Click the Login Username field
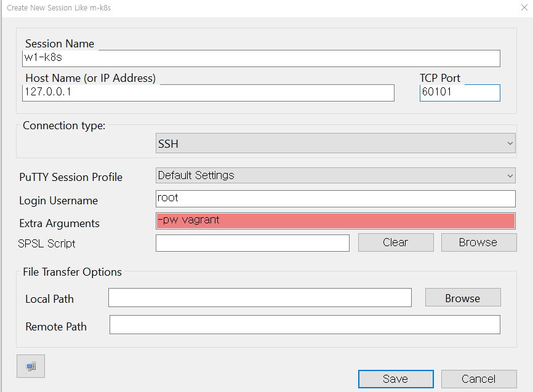 [x=335, y=199]
